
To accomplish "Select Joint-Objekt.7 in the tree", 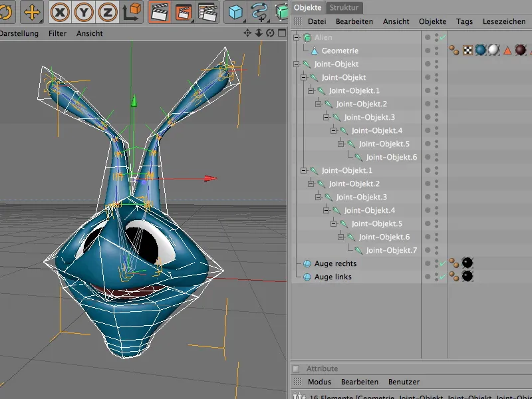I will pos(391,250).
